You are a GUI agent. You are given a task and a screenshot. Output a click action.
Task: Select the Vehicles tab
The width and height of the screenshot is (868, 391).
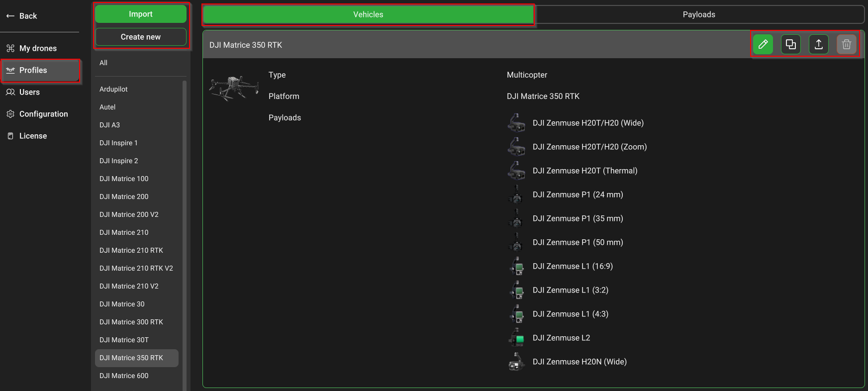click(368, 14)
